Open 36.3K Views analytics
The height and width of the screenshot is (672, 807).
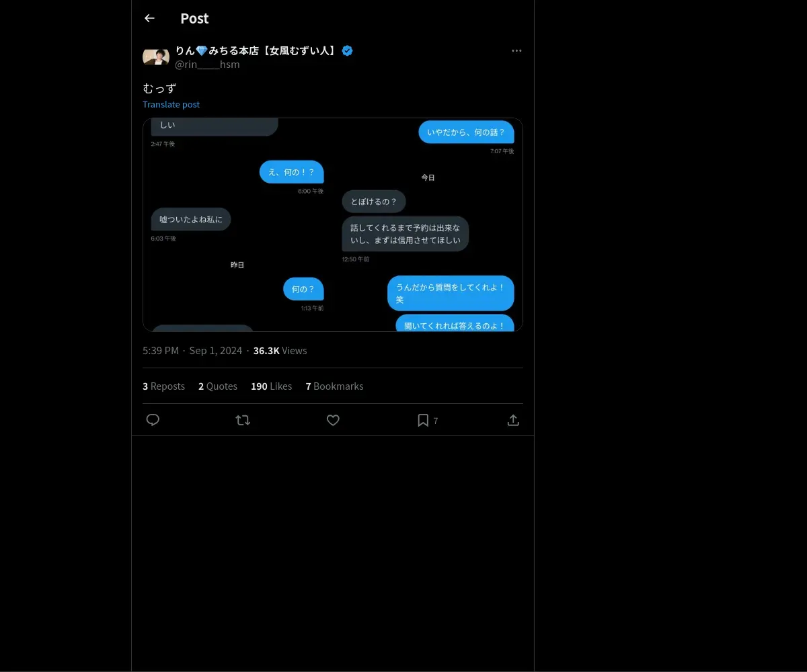[x=280, y=351]
